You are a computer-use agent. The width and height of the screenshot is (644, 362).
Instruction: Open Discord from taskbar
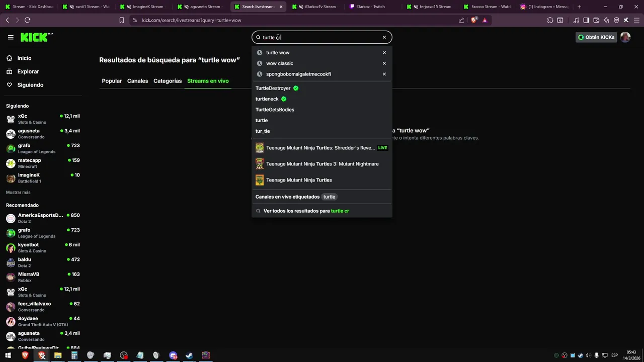(x=173, y=355)
